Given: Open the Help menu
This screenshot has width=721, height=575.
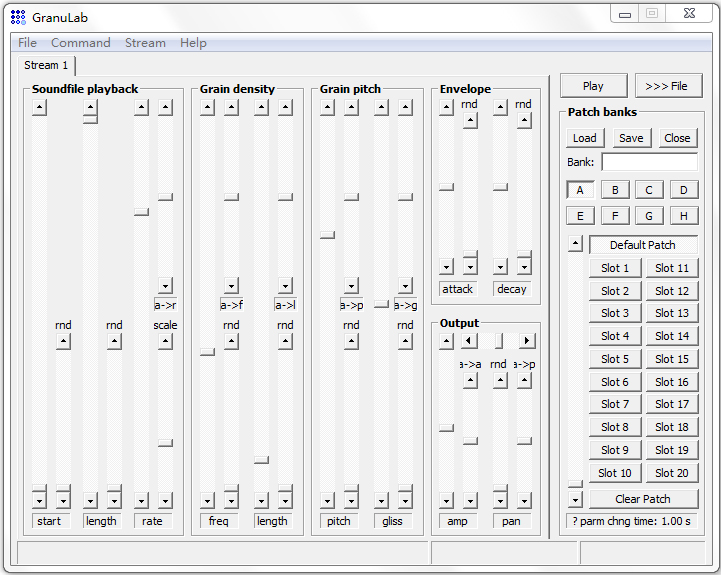Looking at the screenshot, I should [193, 43].
